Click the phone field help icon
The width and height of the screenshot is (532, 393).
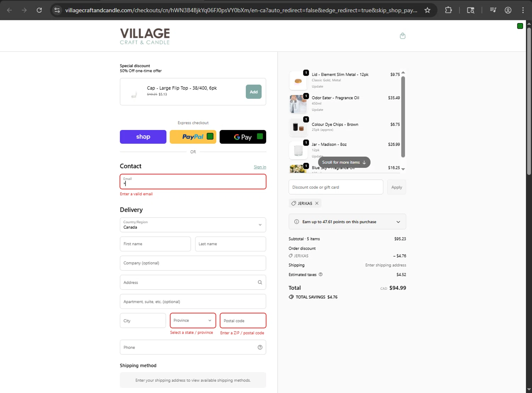pyautogui.click(x=260, y=347)
